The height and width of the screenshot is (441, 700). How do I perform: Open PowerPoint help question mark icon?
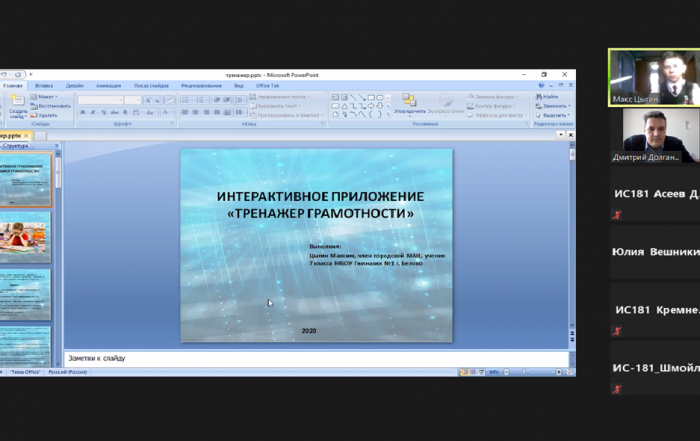(541, 85)
